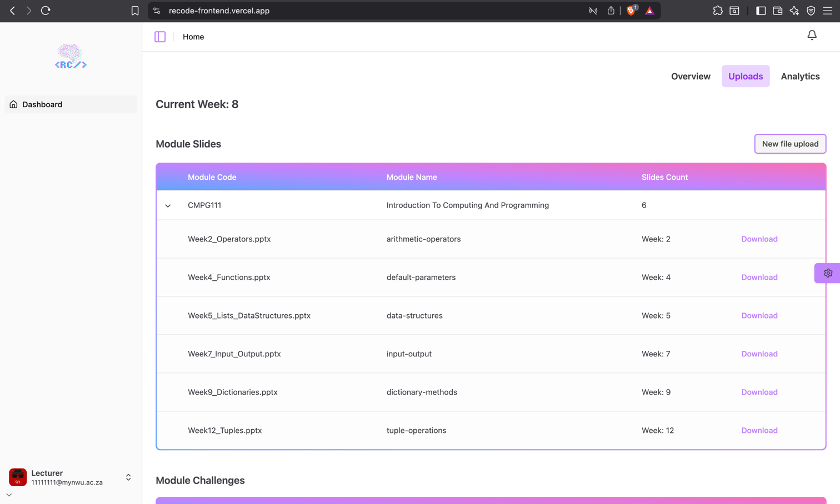Viewport: 840px width, 504px height.
Task: Click the Brave Shields lion icon
Action: click(x=632, y=11)
